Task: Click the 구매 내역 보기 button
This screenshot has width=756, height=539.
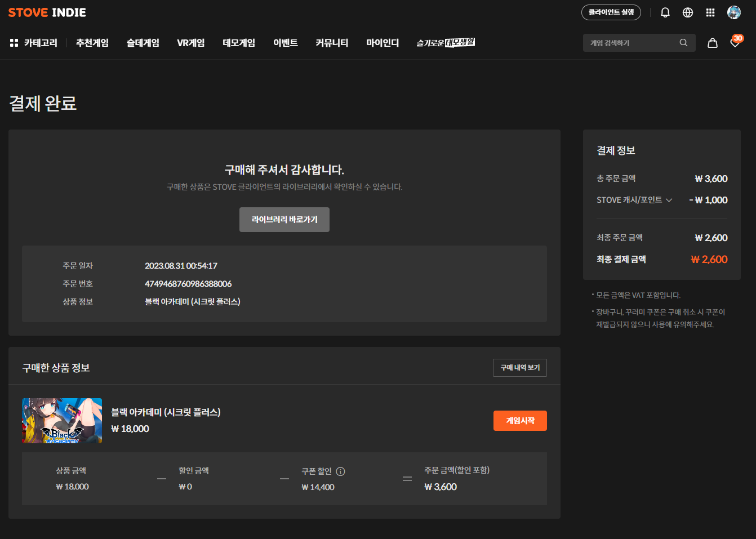Action: point(520,368)
